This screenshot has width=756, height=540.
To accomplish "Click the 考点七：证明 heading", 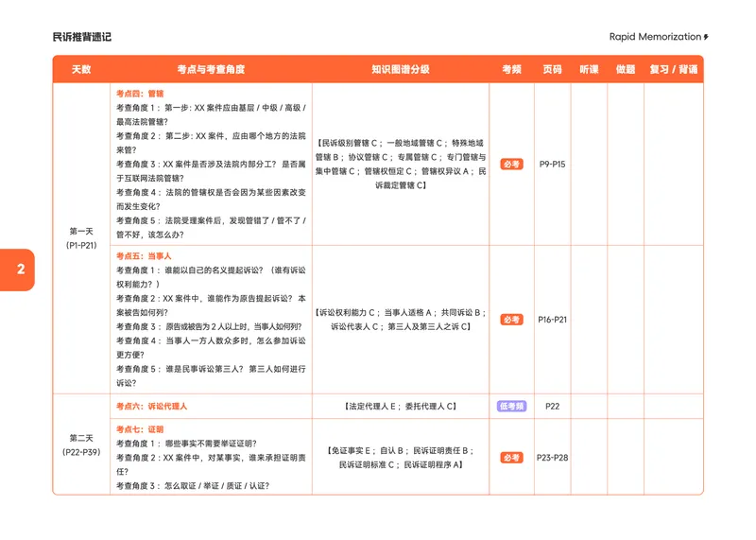I will click(140, 429).
